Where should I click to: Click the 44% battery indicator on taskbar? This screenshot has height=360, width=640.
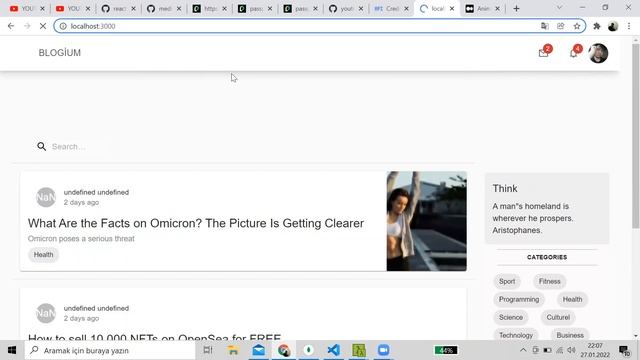pyautogui.click(x=446, y=350)
